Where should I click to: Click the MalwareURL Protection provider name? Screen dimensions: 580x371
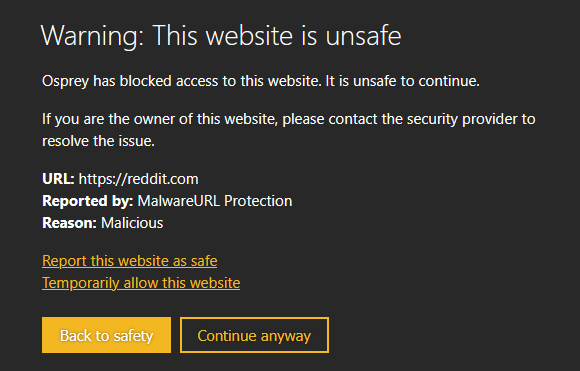click(x=215, y=201)
